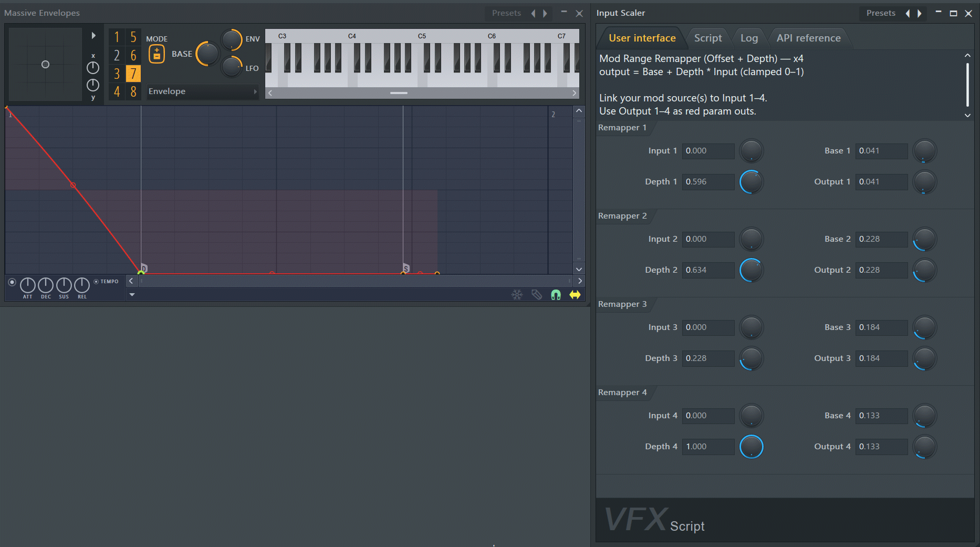Toggle the snap magnet icon
980x547 pixels.
click(556, 295)
